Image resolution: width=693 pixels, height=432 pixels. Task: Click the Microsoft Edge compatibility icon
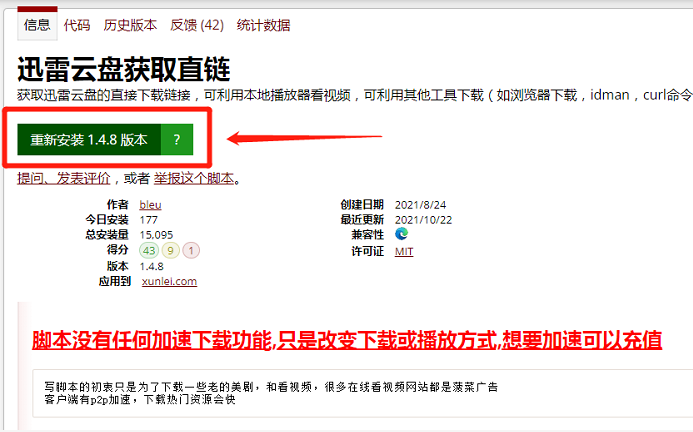coord(402,234)
